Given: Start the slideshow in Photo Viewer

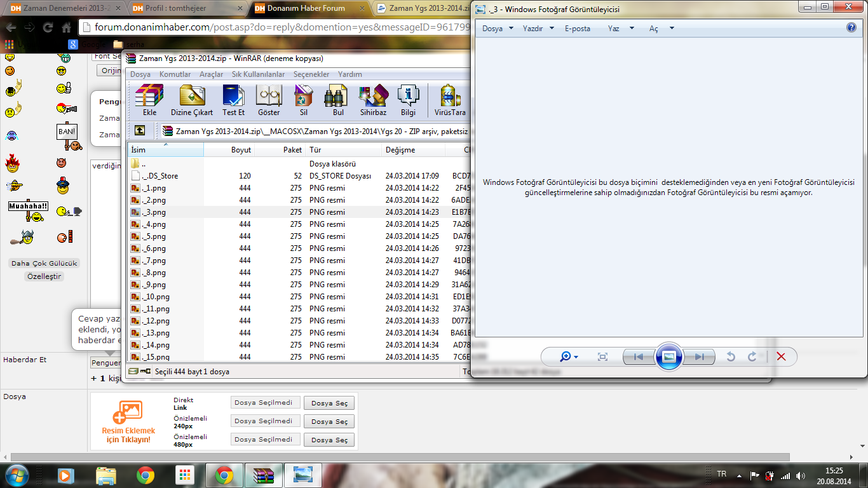Looking at the screenshot, I should [668, 356].
